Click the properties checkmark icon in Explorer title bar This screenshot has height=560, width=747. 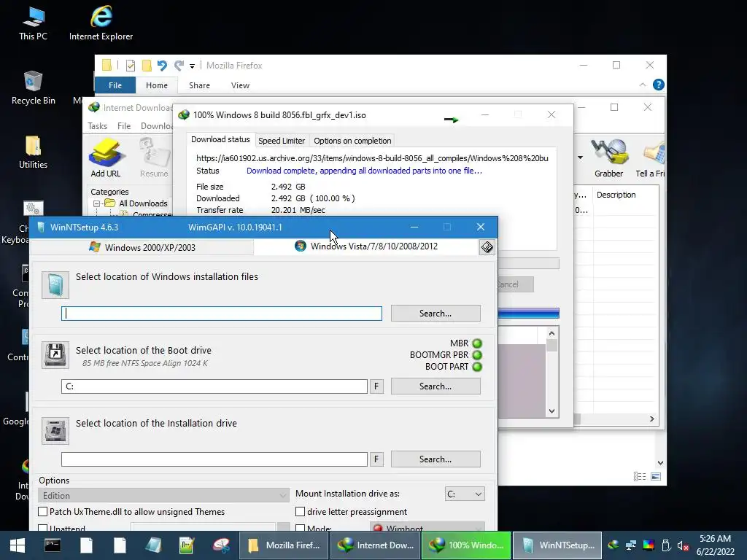[x=130, y=66]
